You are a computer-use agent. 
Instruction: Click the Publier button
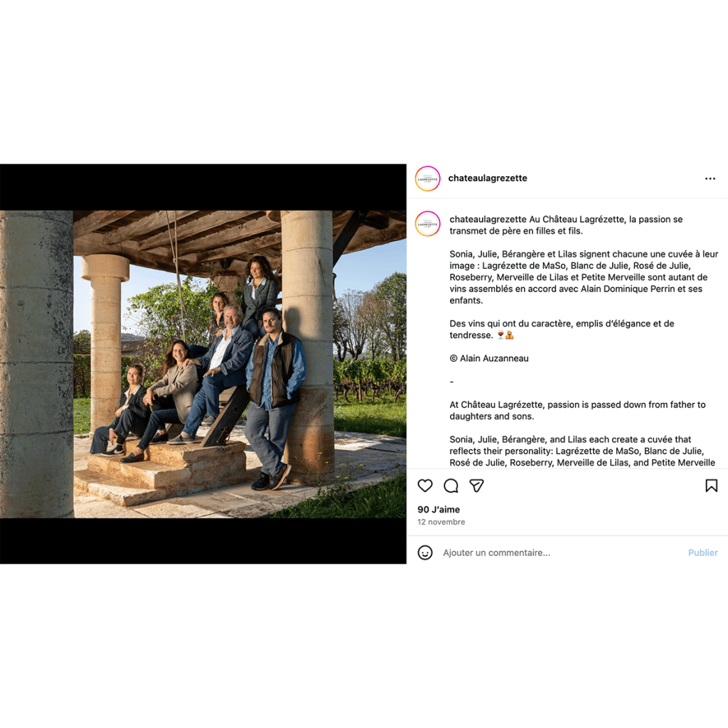702,552
